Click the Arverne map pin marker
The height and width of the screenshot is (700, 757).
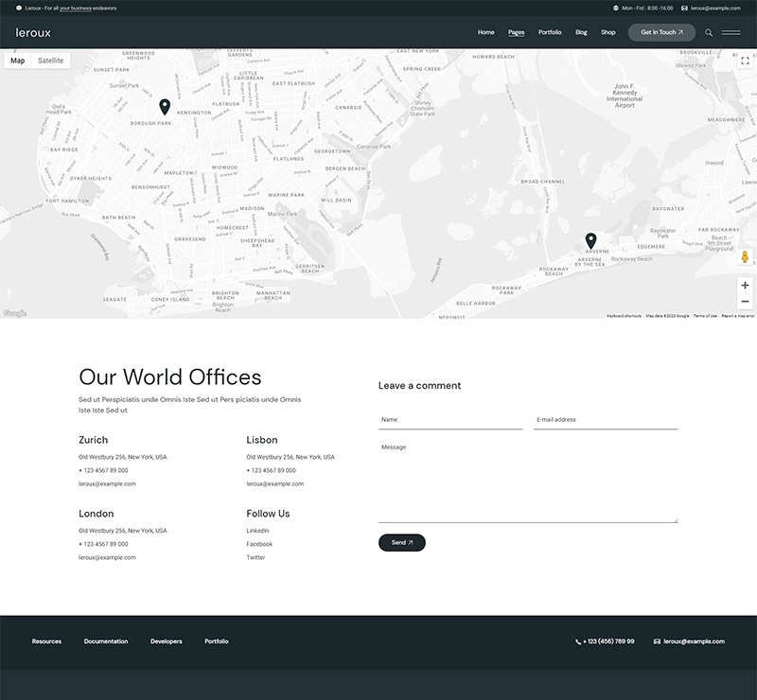590,240
